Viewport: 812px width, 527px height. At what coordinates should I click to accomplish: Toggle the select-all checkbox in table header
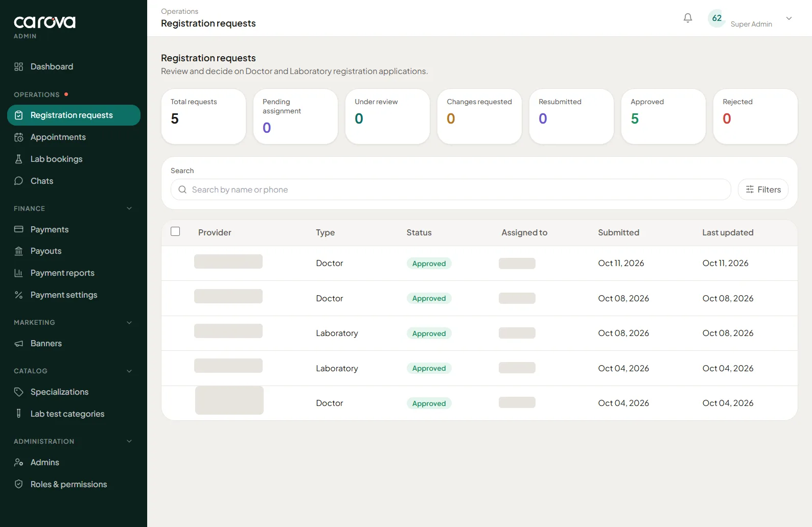point(175,231)
